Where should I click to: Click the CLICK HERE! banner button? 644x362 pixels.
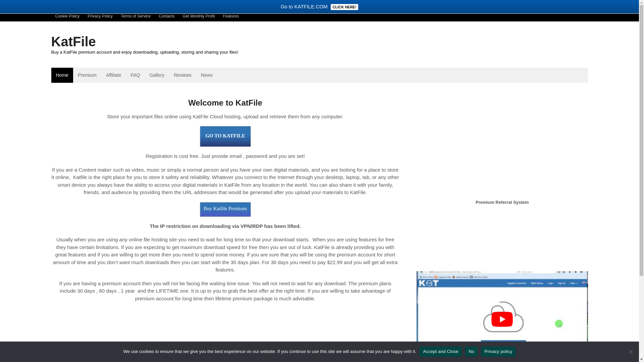[344, 7]
